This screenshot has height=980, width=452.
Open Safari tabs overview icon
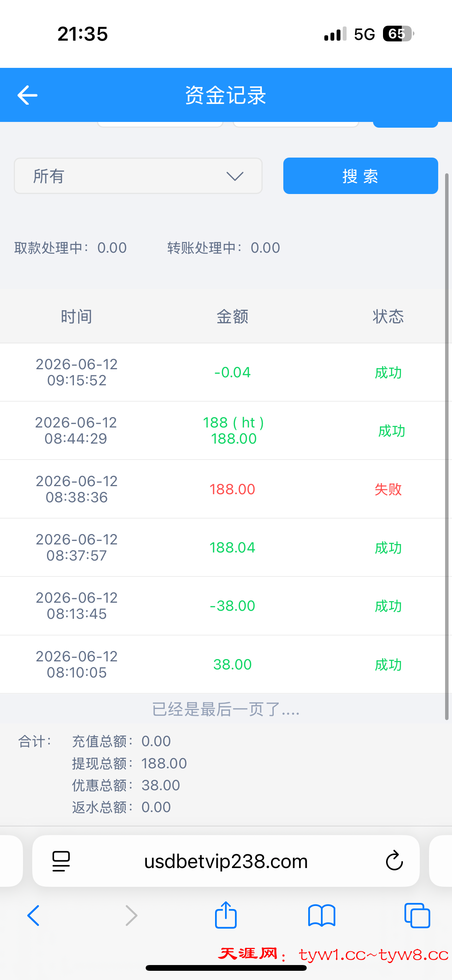click(417, 916)
